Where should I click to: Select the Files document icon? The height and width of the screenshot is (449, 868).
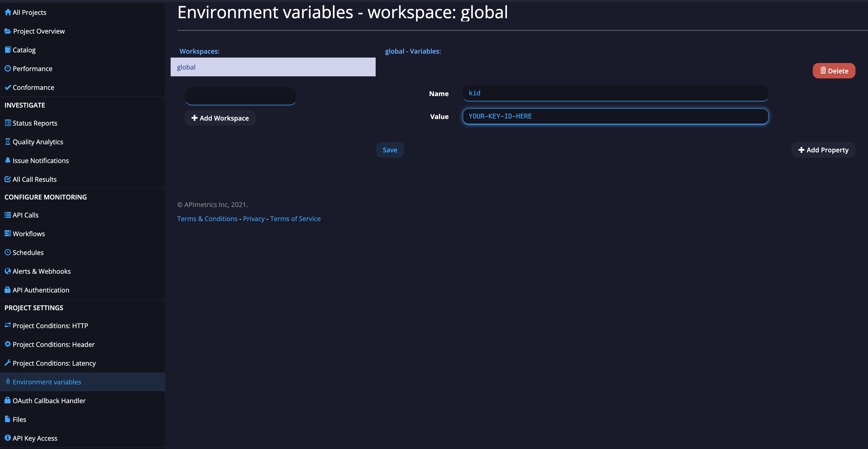pyautogui.click(x=7, y=419)
